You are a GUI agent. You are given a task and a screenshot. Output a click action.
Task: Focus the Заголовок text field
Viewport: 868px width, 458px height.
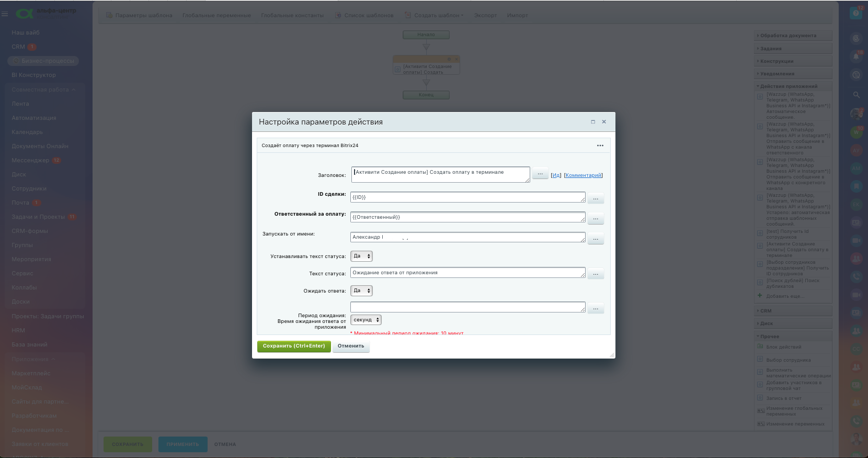[x=440, y=174]
